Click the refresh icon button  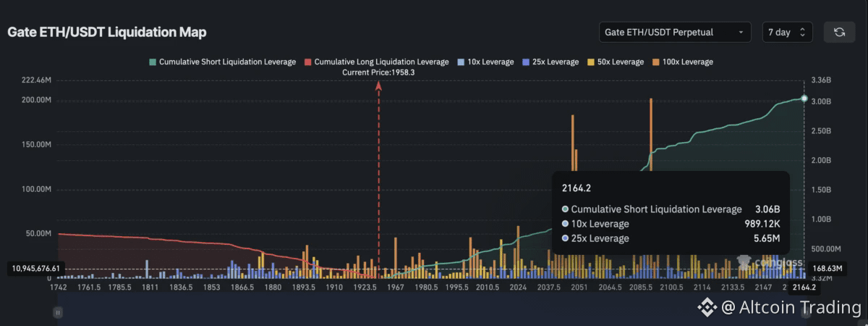[x=839, y=32]
